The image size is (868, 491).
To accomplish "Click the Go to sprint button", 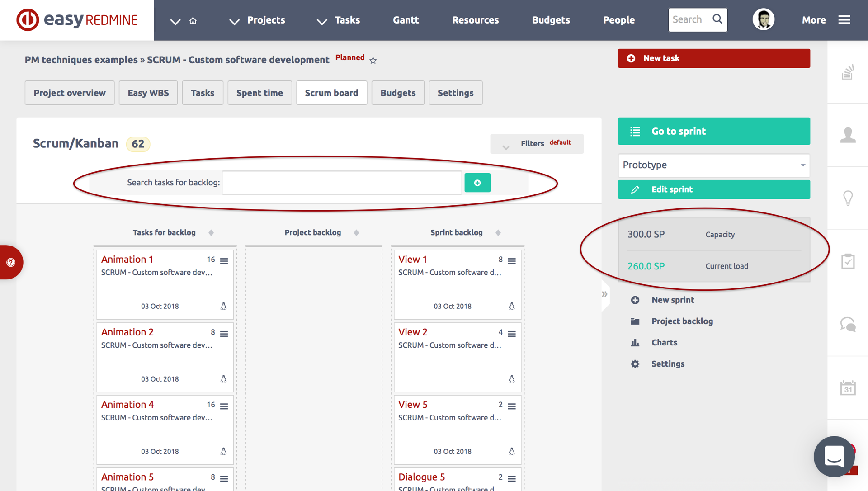I will pyautogui.click(x=713, y=131).
